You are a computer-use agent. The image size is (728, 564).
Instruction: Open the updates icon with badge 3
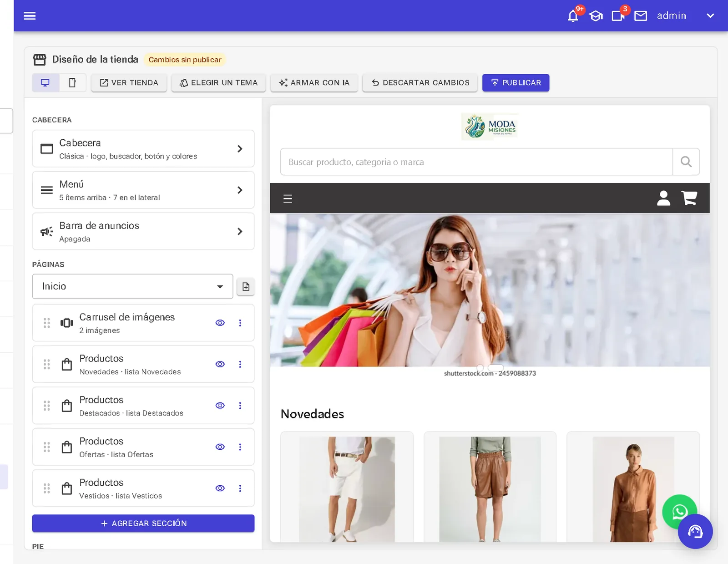[x=618, y=16]
